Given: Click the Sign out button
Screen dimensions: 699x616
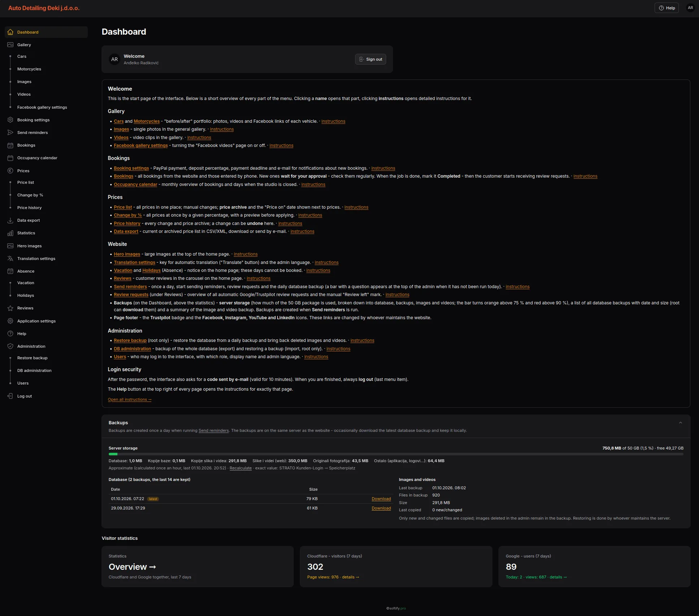Looking at the screenshot, I should 371,59.
